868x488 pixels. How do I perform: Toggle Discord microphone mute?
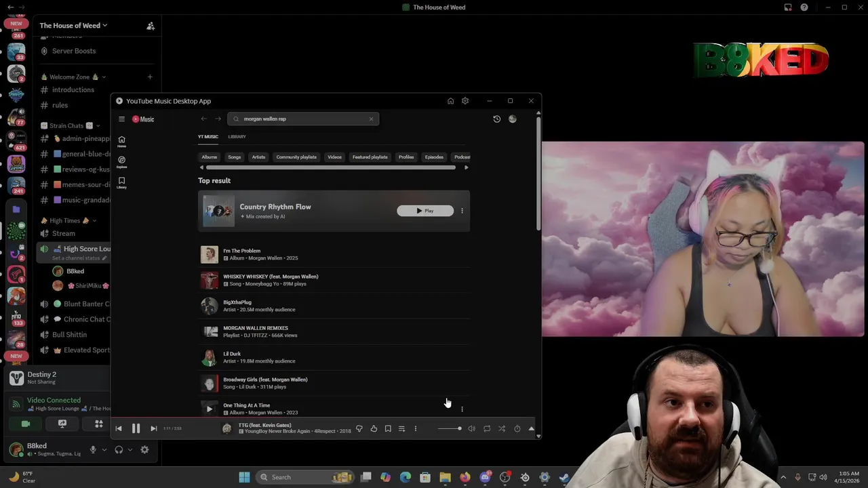click(x=94, y=449)
